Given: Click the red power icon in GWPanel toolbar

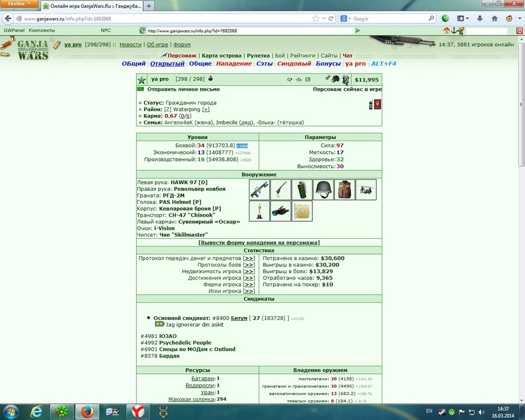Looking at the screenshot, I should click(x=519, y=30).
